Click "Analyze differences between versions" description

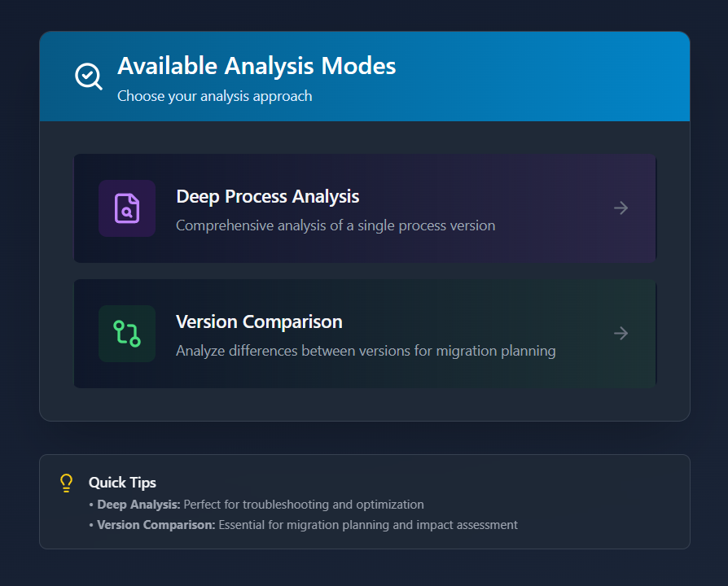(x=366, y=351)
